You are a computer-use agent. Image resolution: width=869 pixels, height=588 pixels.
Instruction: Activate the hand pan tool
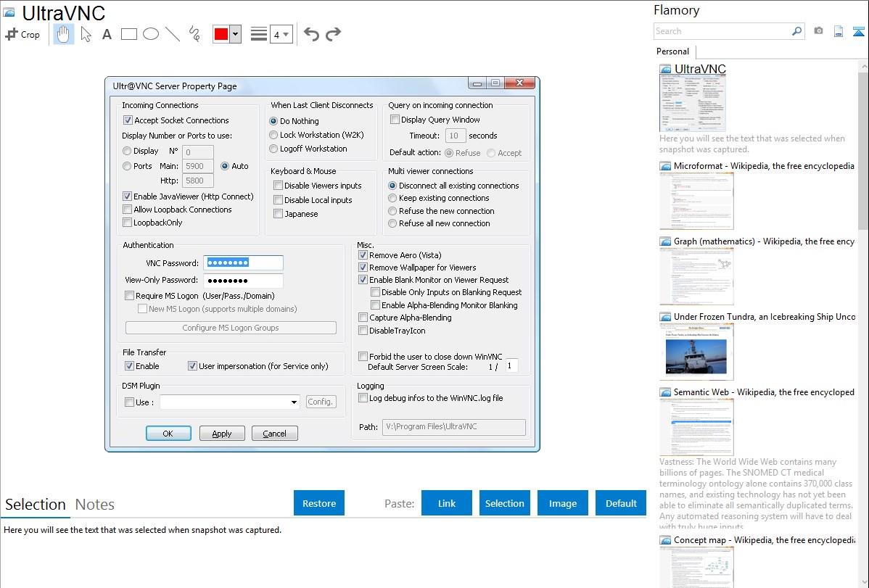pos(63,34)
